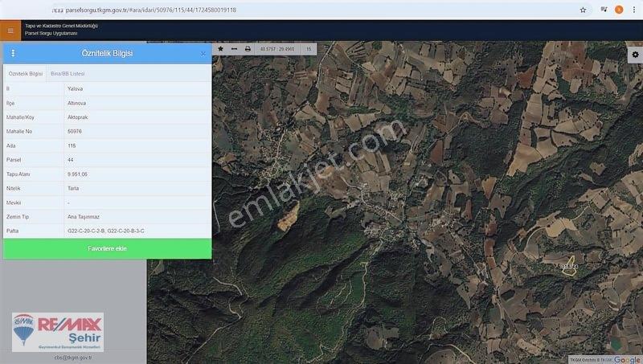
Task: Select the Aktoprak neighborhood value
Action: 77,117
